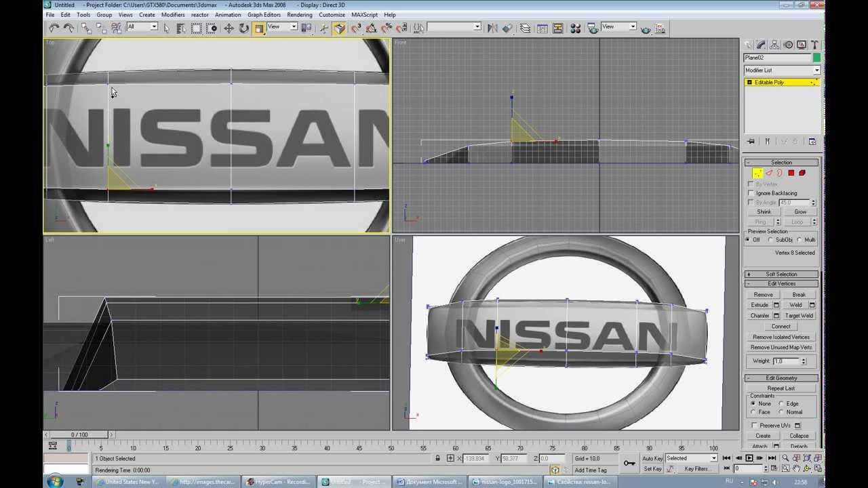The height and width of the screenshot is (488, 868).
Task: Open the Graph Editors menu
Action: click(x=264, y=15)
